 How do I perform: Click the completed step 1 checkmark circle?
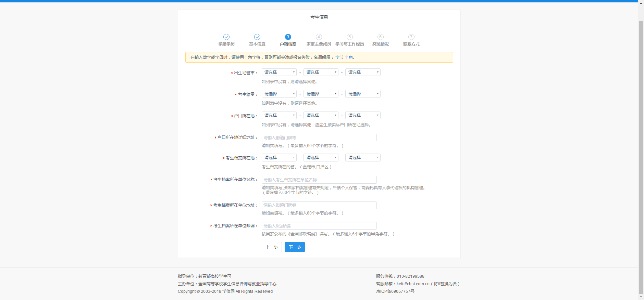pos(226,37)
